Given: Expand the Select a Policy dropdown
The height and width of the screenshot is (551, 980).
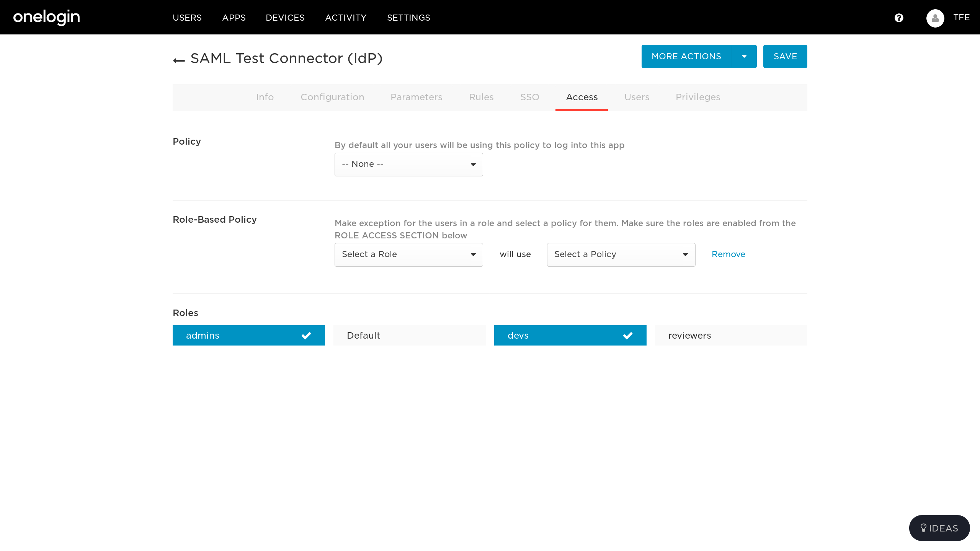Looking at the screenshot, I should [x=621, y=255].
